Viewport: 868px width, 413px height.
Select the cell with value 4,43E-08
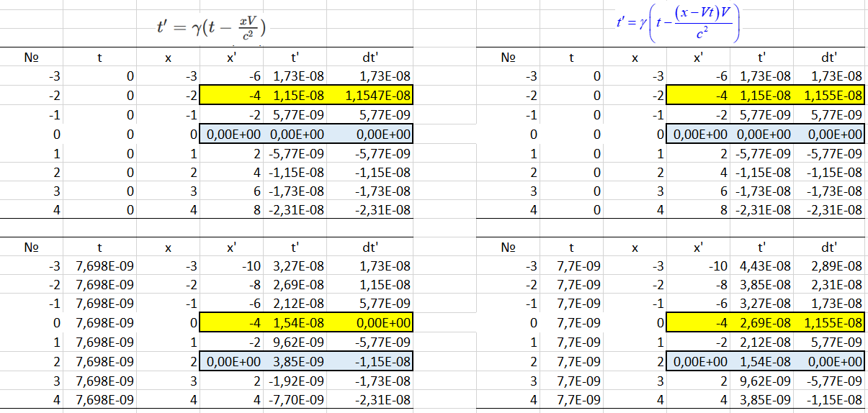763,266
